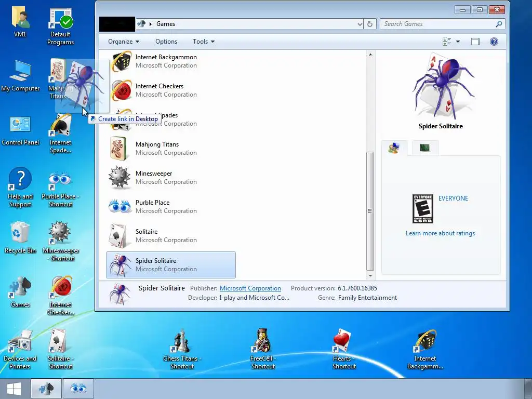Viewport: 532px width, 399px height.
Task: Switch to Games window on taskbar
Action: click(x=46, y=389)
